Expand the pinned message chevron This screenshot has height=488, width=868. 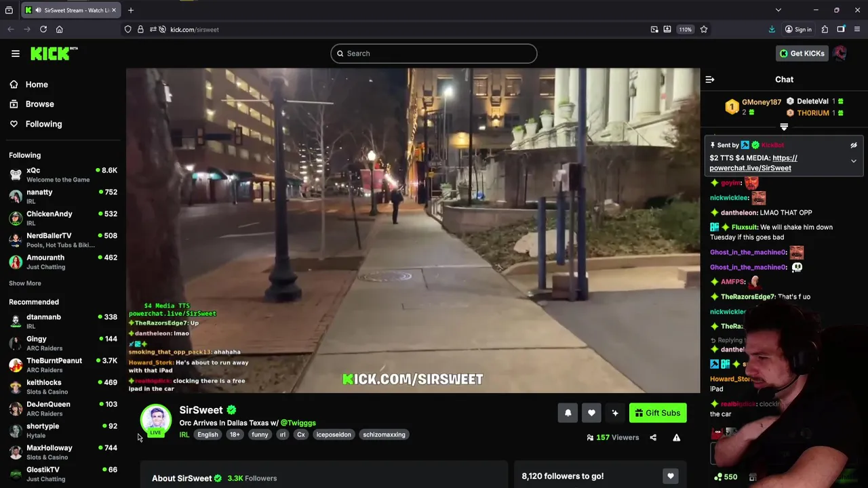coord(854,161)
